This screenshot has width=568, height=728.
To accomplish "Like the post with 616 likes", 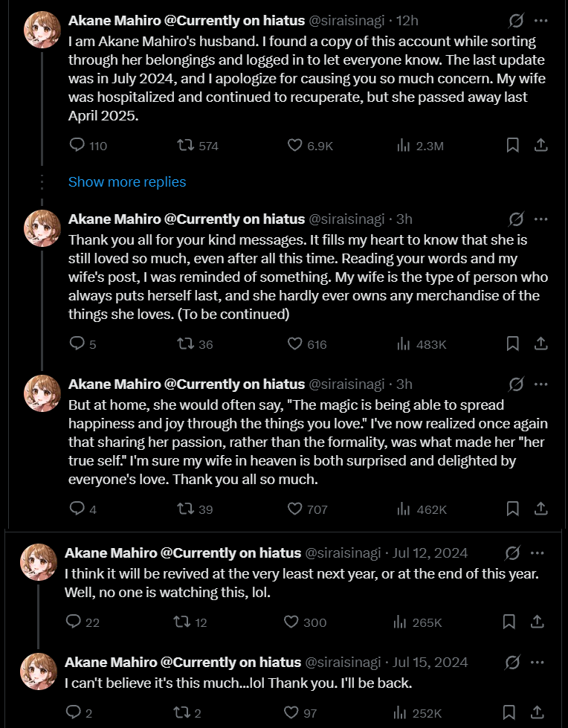I will [295, 344].
